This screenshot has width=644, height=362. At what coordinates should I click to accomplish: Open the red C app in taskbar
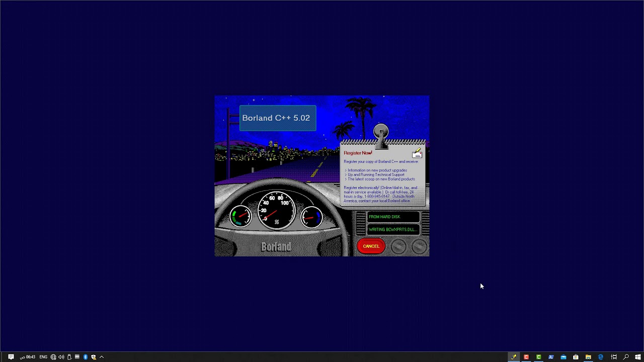[526, 357]
